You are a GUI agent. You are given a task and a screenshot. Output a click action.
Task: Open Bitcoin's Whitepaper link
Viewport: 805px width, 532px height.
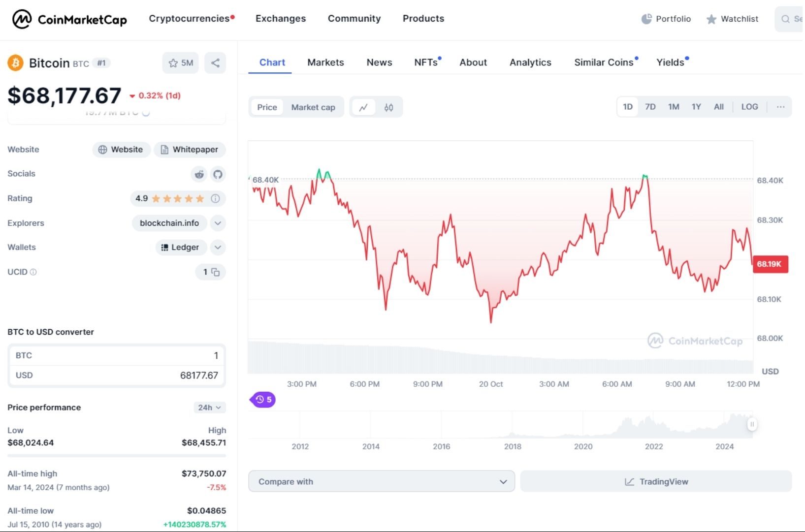pos(190,150)
